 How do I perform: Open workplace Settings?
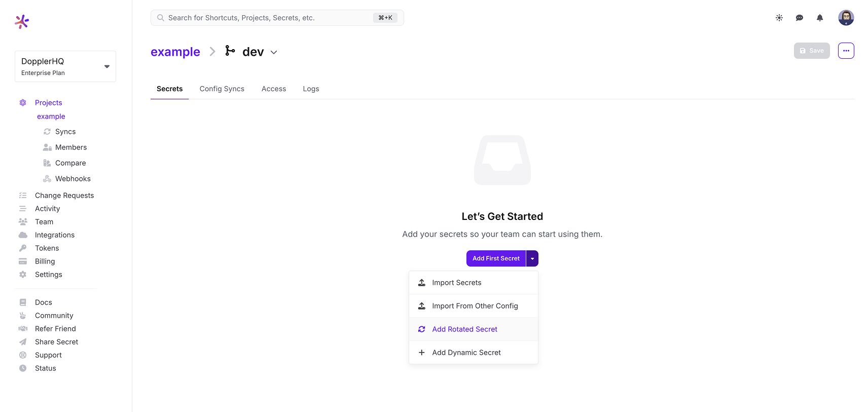(49, 275)
